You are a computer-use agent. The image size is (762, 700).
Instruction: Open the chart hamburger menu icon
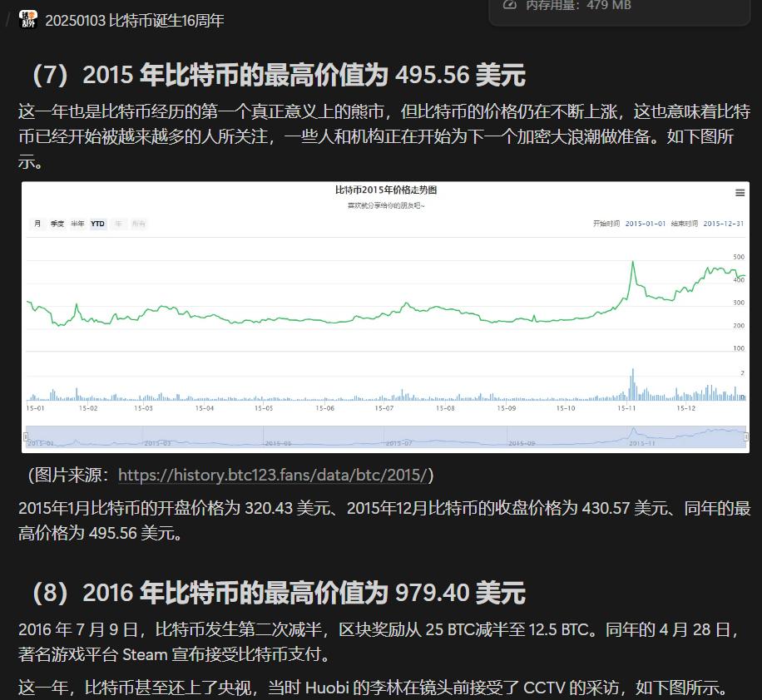740,193
